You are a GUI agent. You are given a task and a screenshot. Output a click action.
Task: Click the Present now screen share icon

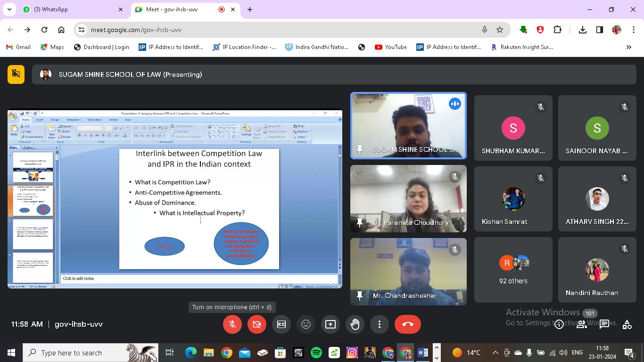click(330, 324)
